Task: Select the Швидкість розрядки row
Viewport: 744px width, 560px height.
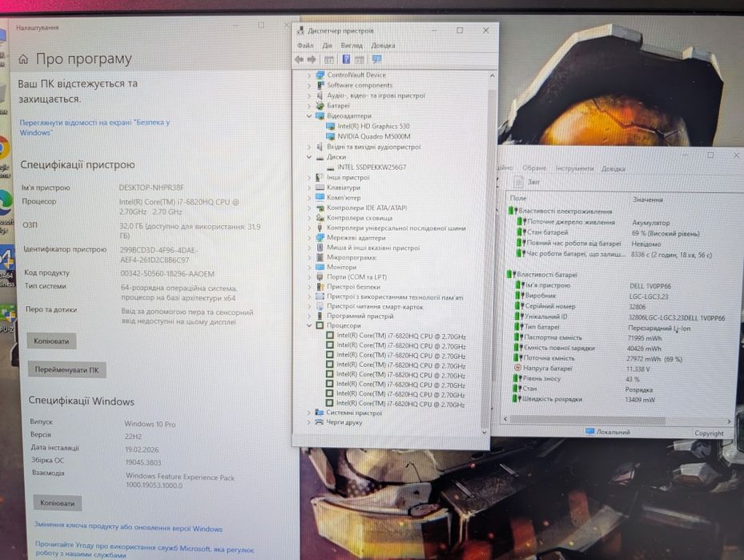Action: coord(585,400)
